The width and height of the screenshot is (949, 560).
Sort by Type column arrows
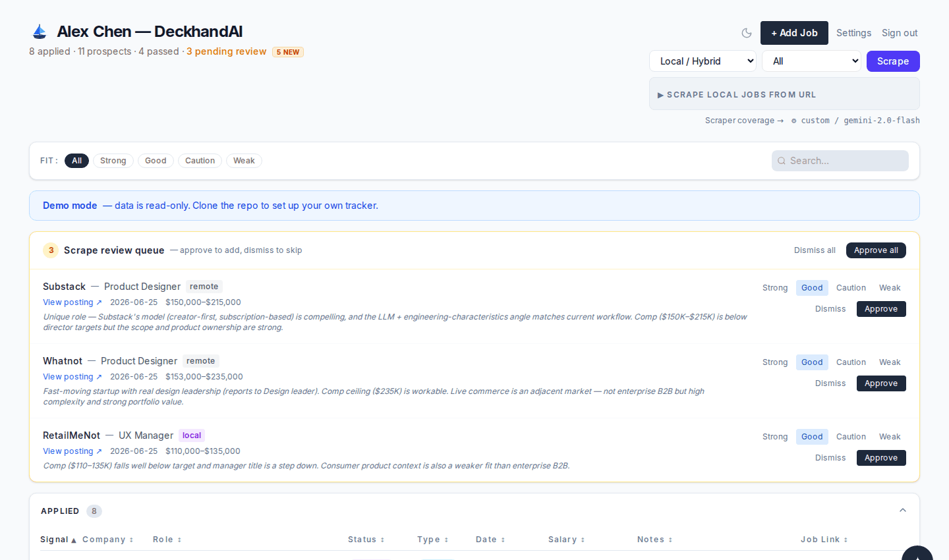tap(446, 540)
